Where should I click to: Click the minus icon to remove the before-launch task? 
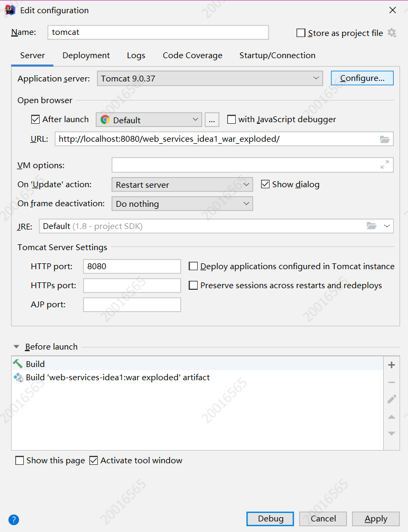(x=392, y=382)
